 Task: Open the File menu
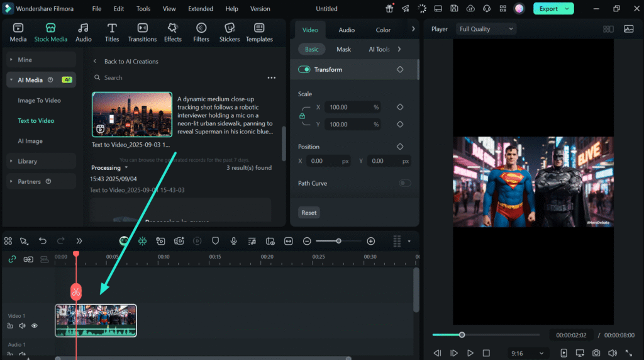pos(96,9)
